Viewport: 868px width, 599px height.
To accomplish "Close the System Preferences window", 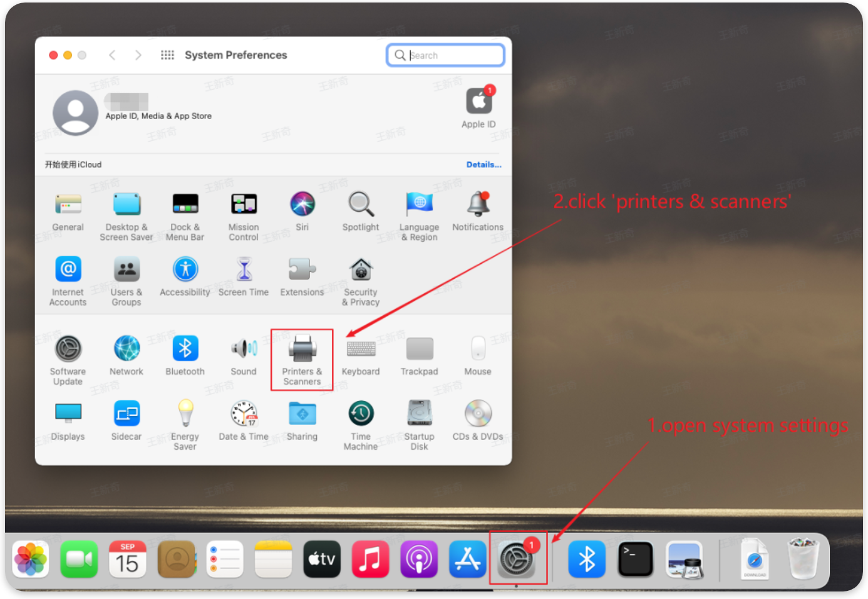I will (x=53, y=55).
